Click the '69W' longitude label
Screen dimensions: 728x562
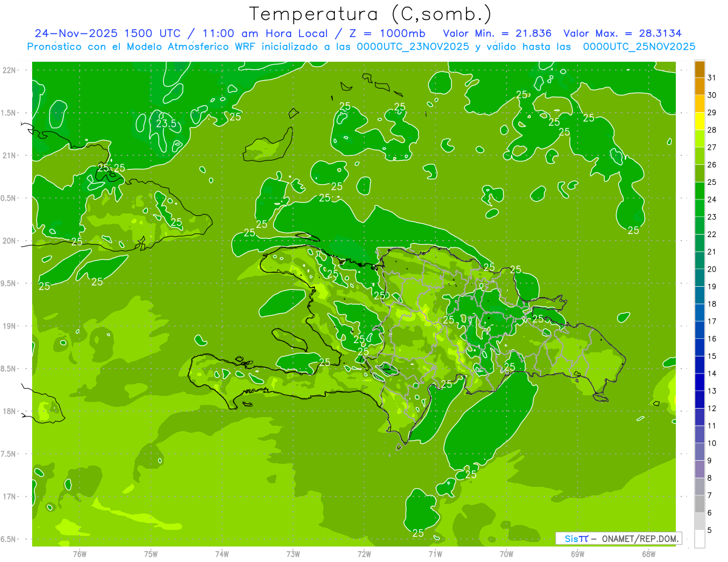[578, 554]
